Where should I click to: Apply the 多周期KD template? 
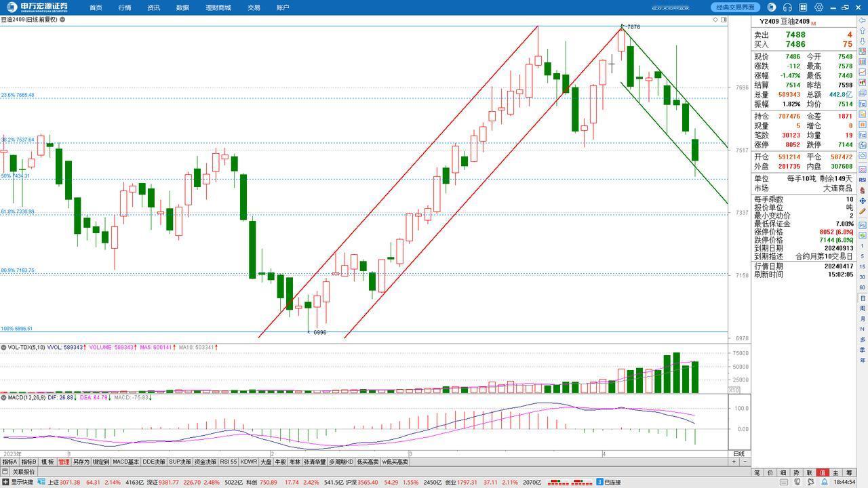pos(342,462)
